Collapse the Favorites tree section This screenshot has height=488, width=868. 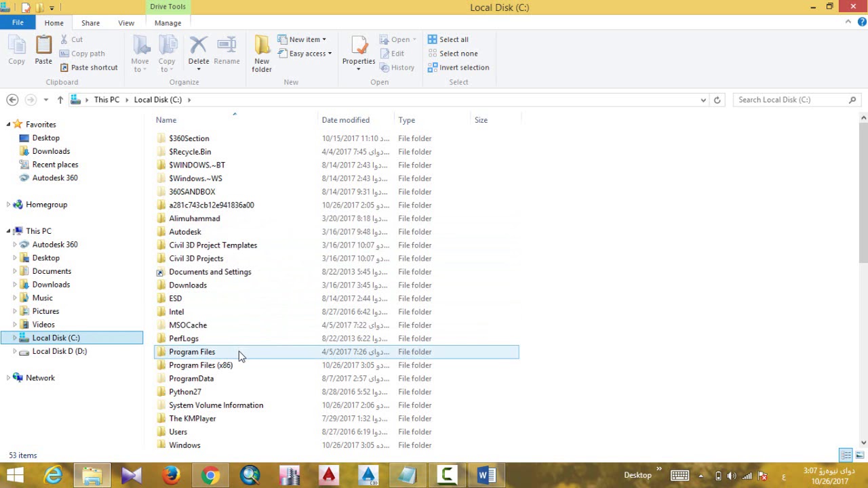pos(8,124)
